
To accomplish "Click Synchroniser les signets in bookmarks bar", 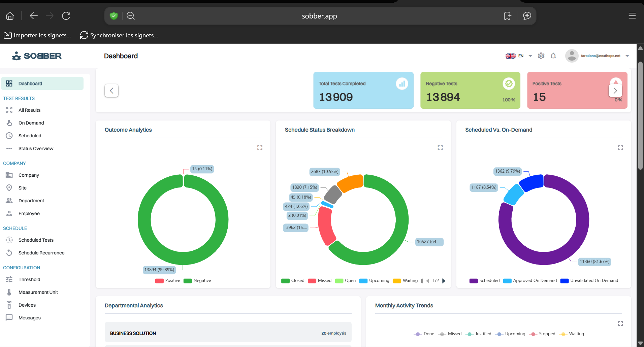I will (x=119, y=35).
